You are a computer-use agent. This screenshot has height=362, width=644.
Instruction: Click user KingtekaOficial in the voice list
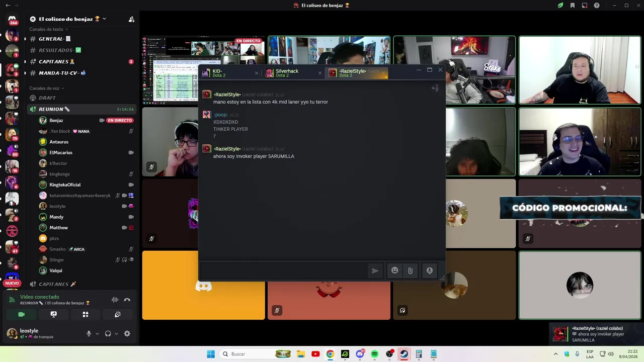coord(65,185)
